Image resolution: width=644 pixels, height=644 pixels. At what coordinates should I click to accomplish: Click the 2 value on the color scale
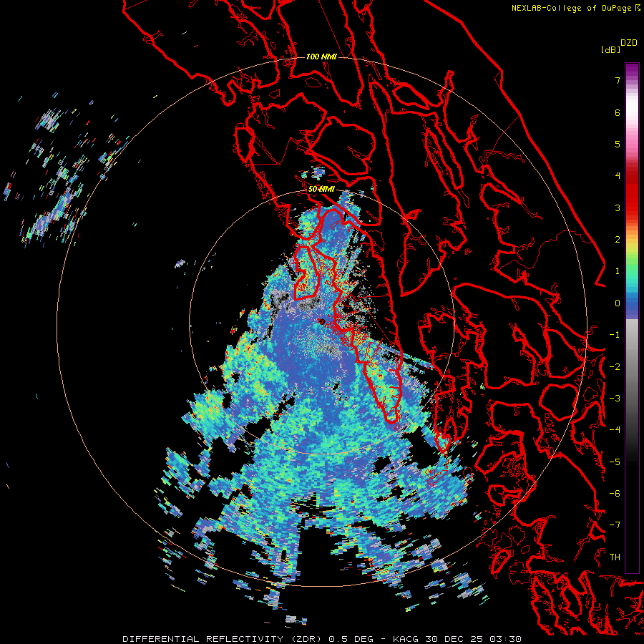(618, 240)
